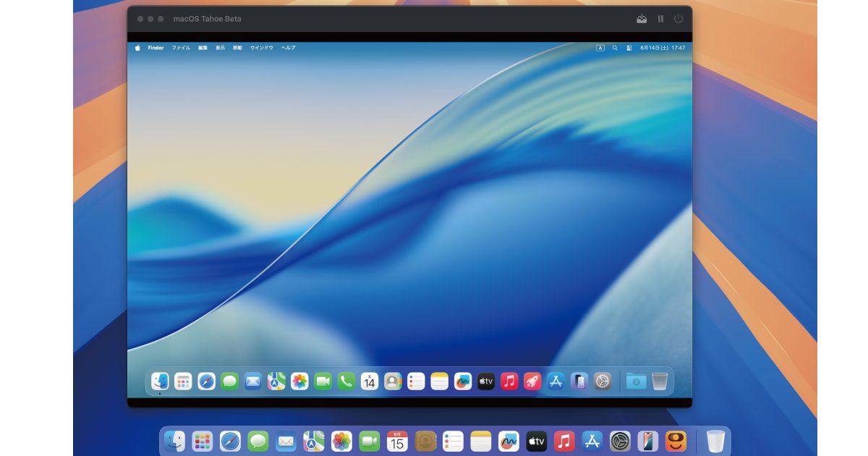Switch the input source via the A indicator
This screenshot has height=456, width=868.
click(x=600, y=48)
